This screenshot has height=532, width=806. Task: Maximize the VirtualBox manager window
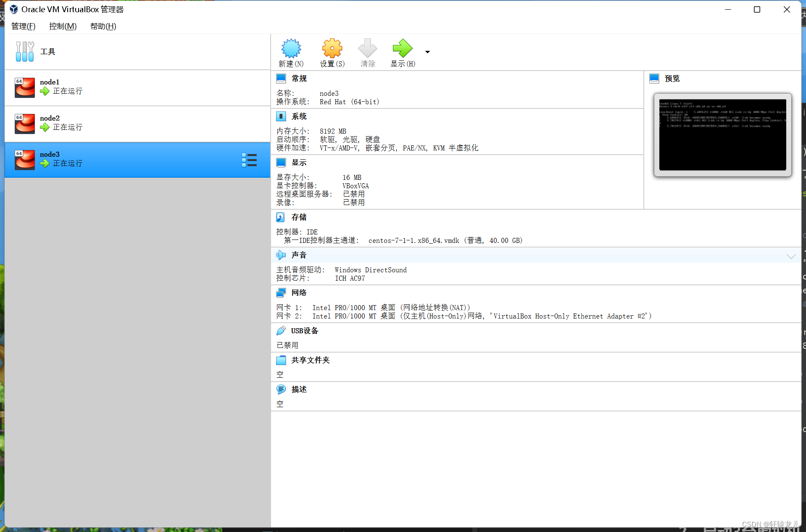(x=757, y=9)
